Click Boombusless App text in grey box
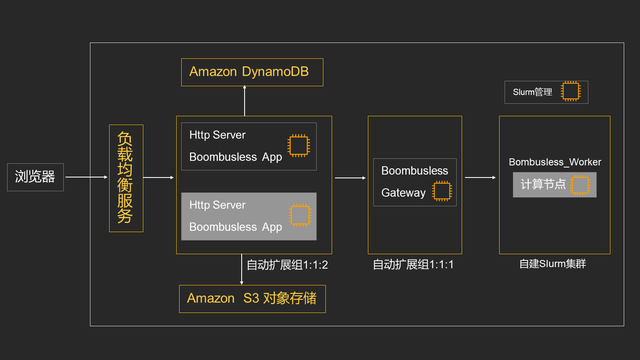Screen dimensions: 640x360 236,227
